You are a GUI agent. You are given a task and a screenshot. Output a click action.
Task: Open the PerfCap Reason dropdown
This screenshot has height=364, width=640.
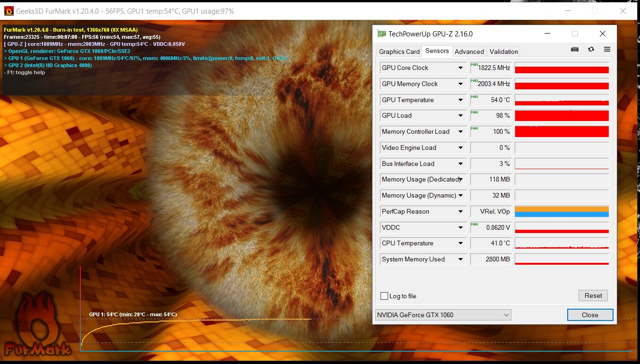tap(460, 211)
